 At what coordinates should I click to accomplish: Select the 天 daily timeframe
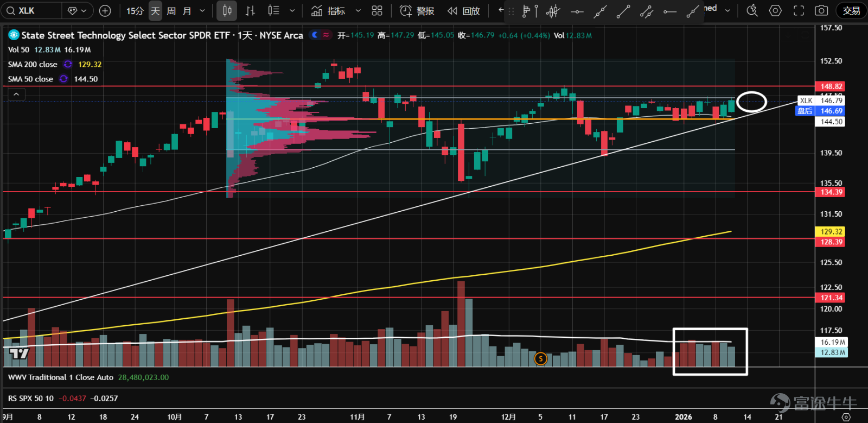coord(156,11)
